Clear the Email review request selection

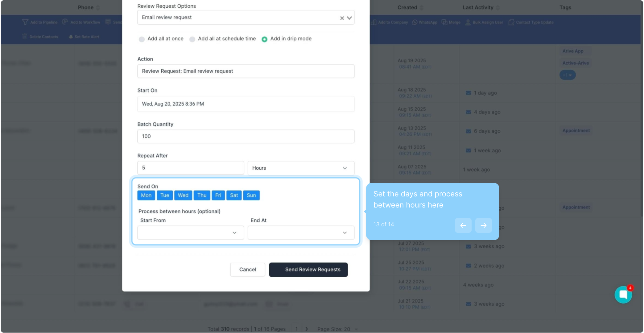point(342,18)
